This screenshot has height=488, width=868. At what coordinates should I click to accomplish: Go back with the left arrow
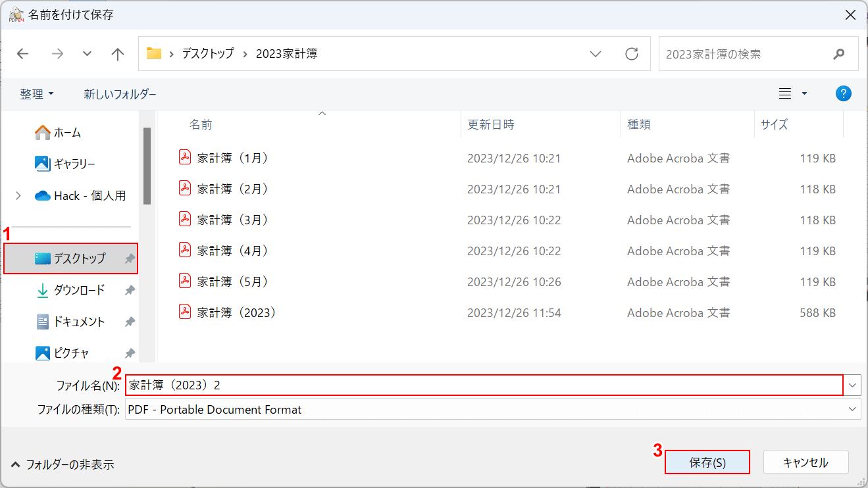[x=23, y=54]
